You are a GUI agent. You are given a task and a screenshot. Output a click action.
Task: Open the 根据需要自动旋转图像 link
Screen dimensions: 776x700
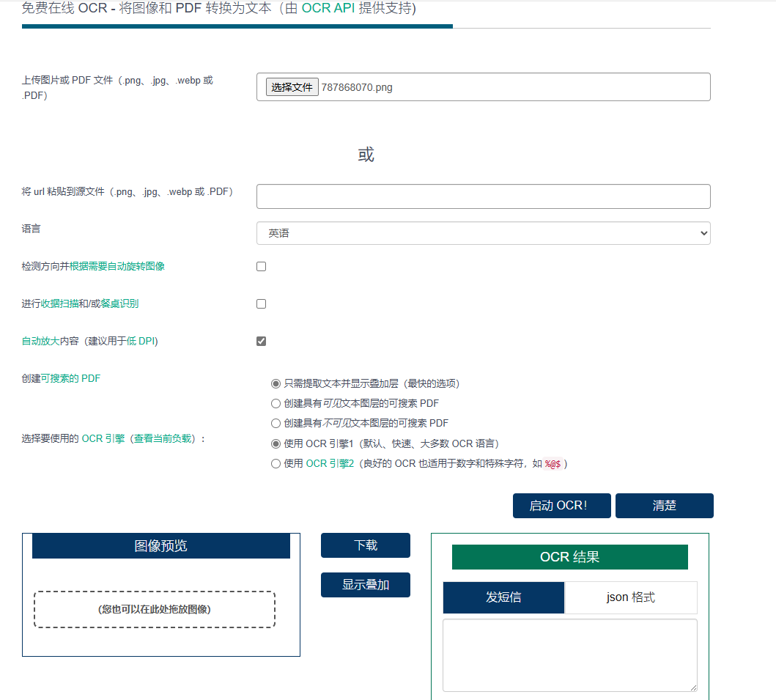[117, 266]
